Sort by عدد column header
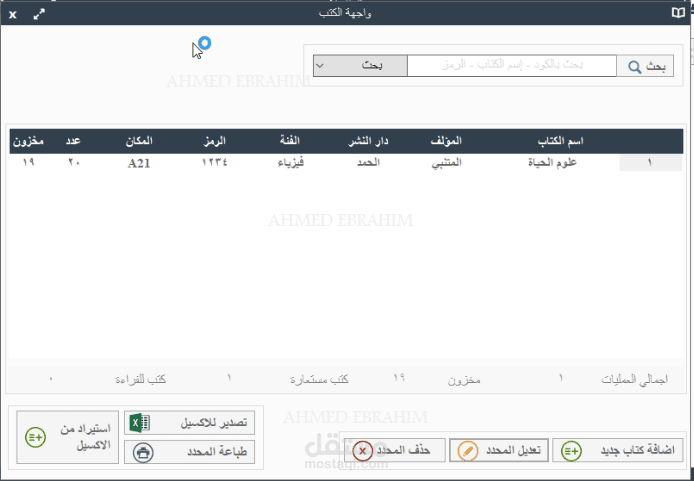Screen dimensions: 694x481 [73, 141]
